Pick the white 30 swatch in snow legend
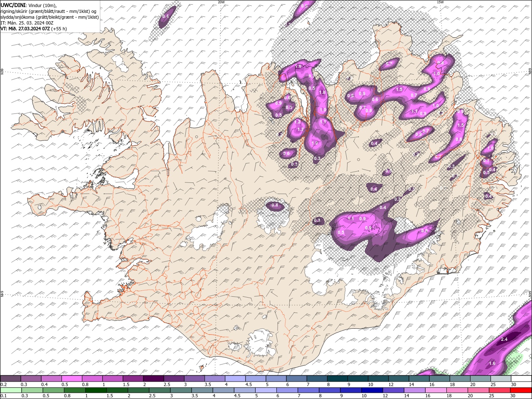532x399 pixels. (x=521, y=379)
